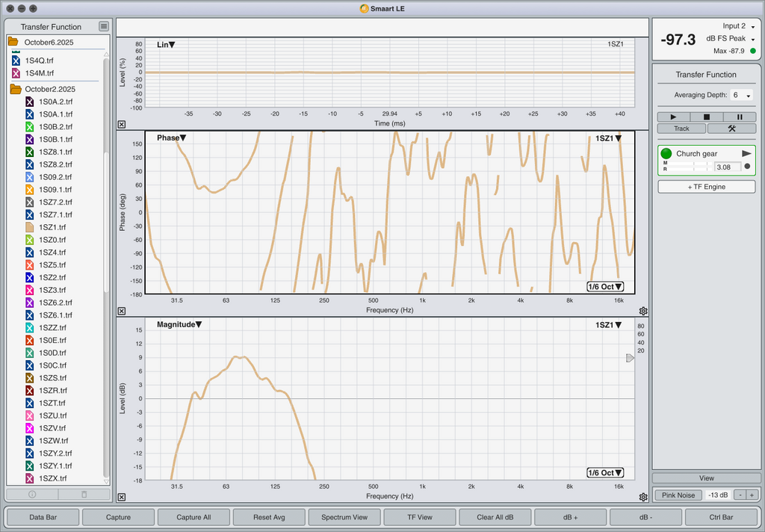Click the trash icon to delete trace
The height and width of the screenshot is (532, 765).
[x=84, y=495]
